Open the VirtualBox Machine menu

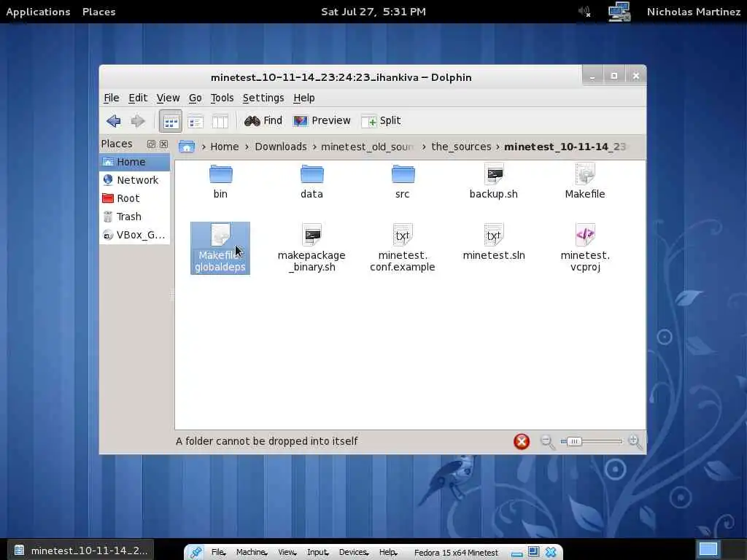coord(252,553)
